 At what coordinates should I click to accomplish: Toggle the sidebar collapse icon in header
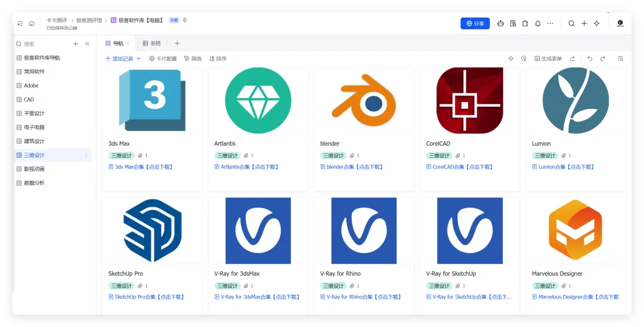20,23
